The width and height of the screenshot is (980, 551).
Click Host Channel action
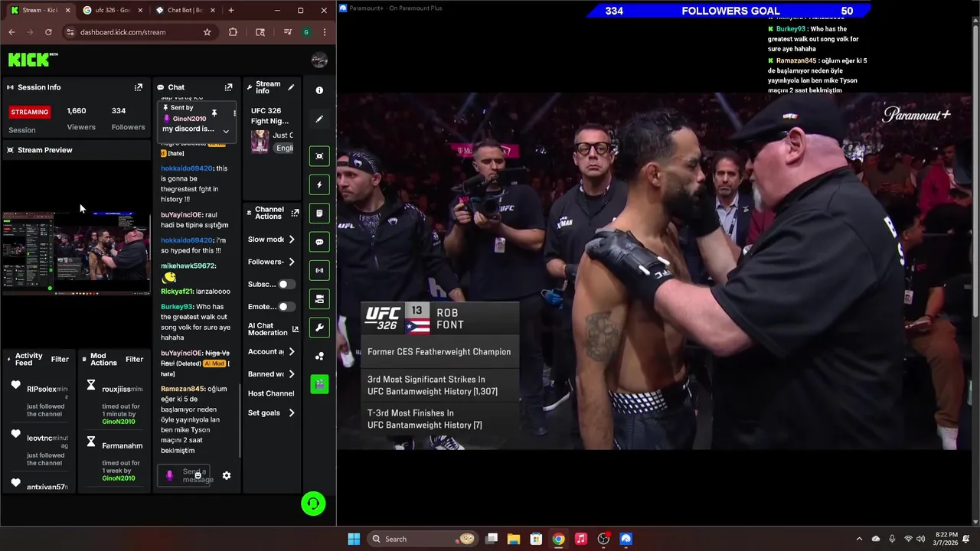tap(271, 393)
